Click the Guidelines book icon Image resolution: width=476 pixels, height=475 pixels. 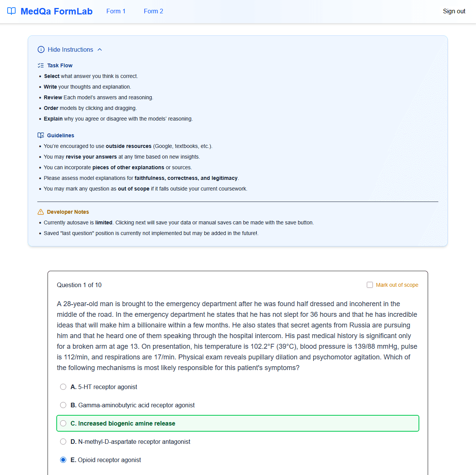coord(41,135)
